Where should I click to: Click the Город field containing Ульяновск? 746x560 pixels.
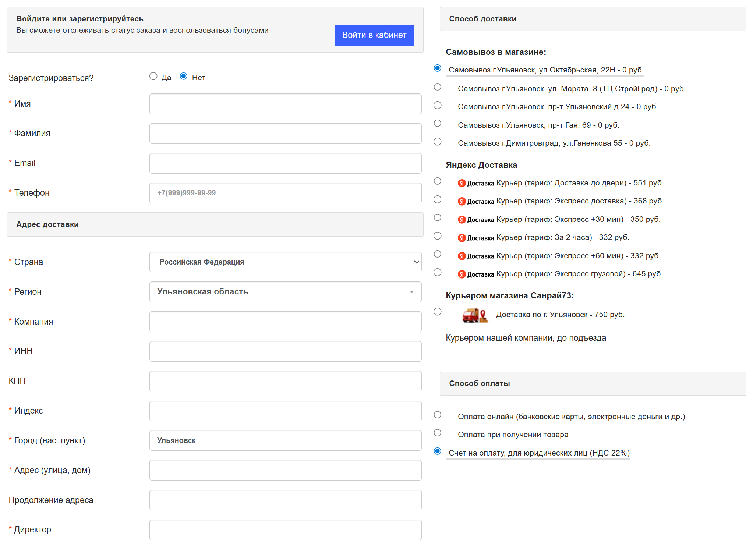pyautogui.click(x=285, y=440)
